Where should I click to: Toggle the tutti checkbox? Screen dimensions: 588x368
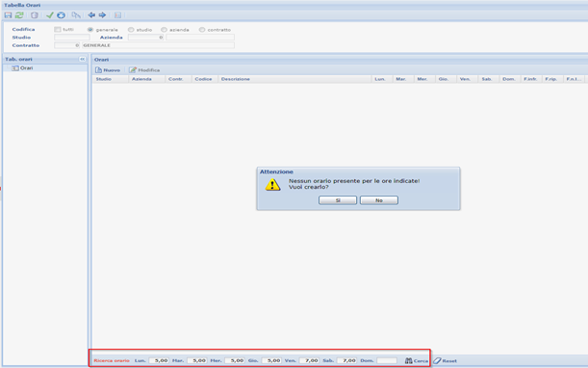click(58, 29)
